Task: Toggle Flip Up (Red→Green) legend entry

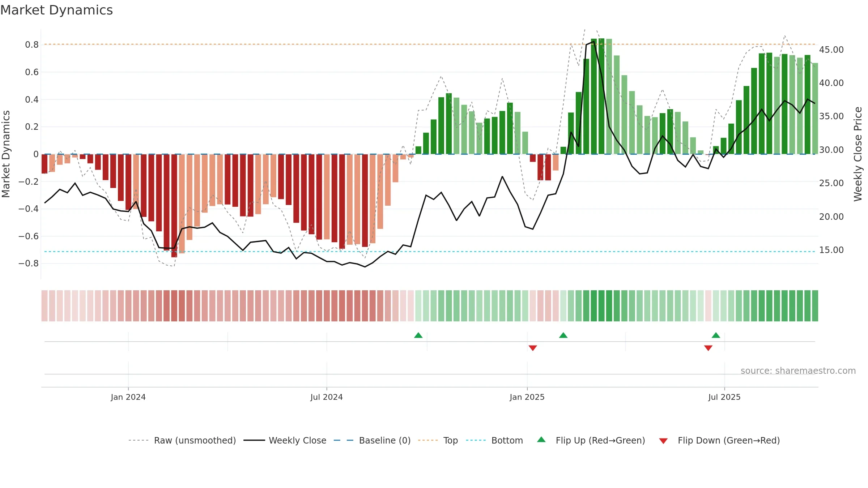Action: point(591,440)
